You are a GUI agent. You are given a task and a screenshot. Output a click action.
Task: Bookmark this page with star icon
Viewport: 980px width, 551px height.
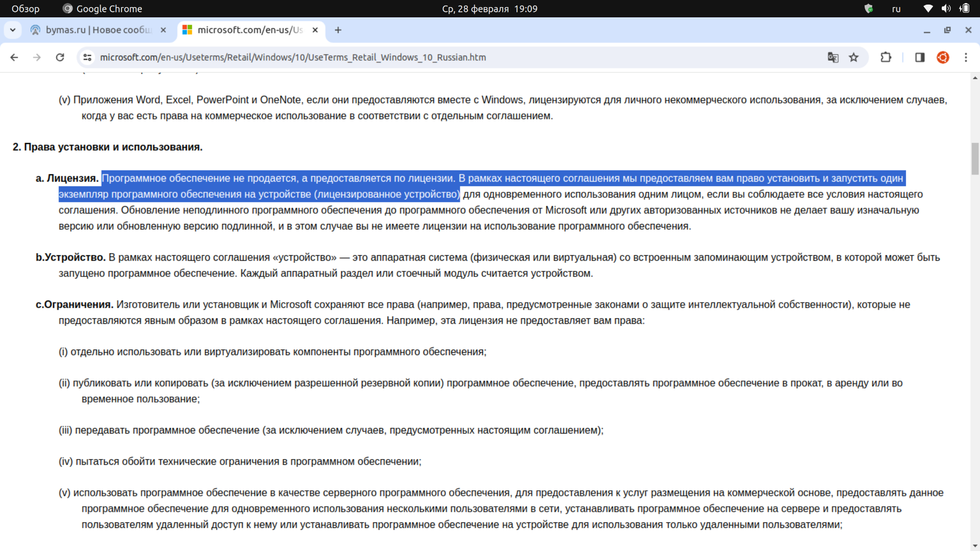coord(853,57)
